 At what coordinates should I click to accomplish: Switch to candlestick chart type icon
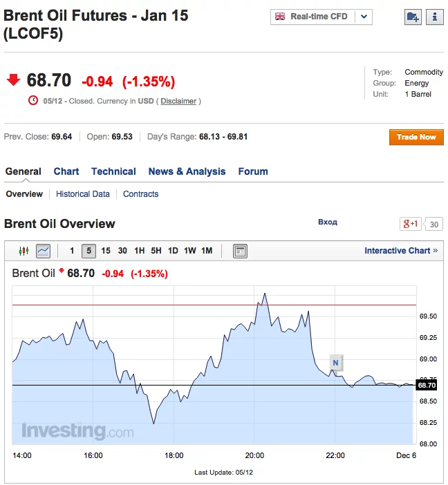[x=24, y=251]
